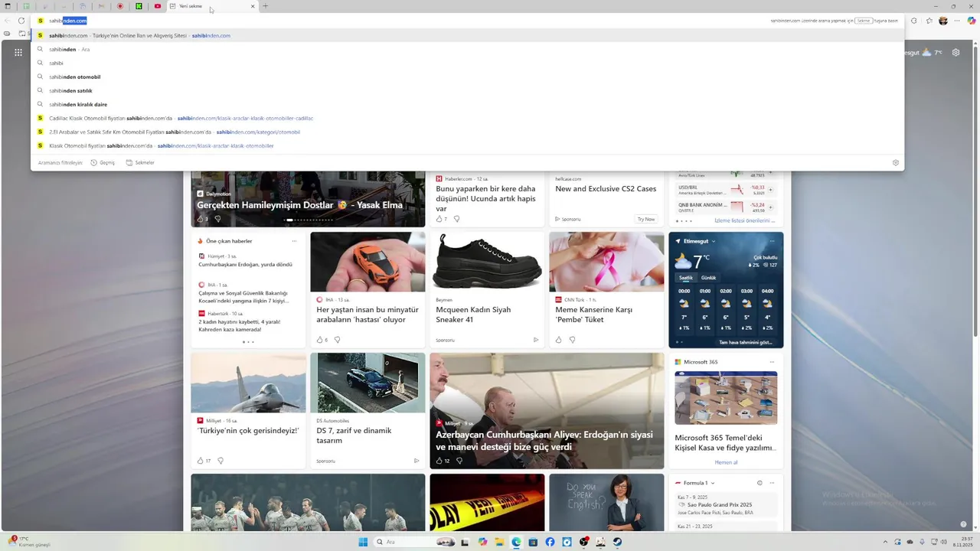Open the miniature car enthusiast article
The image size is (980, 551).
tap(367, 315)
